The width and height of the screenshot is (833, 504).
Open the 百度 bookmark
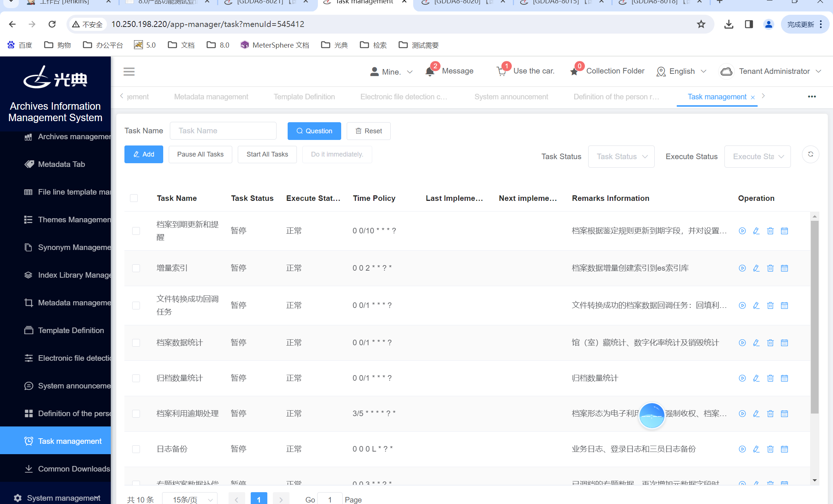click(20, 45)
